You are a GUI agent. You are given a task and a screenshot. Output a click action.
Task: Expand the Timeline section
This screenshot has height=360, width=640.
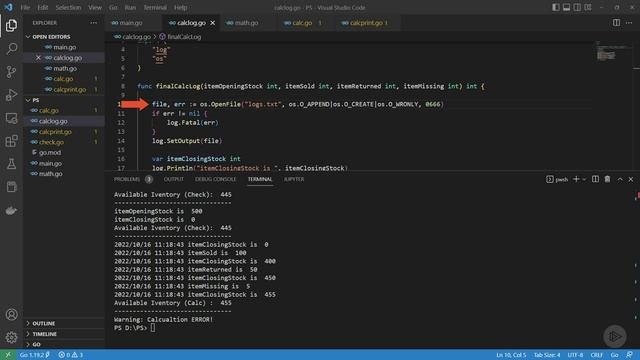[x=44, y=334]
